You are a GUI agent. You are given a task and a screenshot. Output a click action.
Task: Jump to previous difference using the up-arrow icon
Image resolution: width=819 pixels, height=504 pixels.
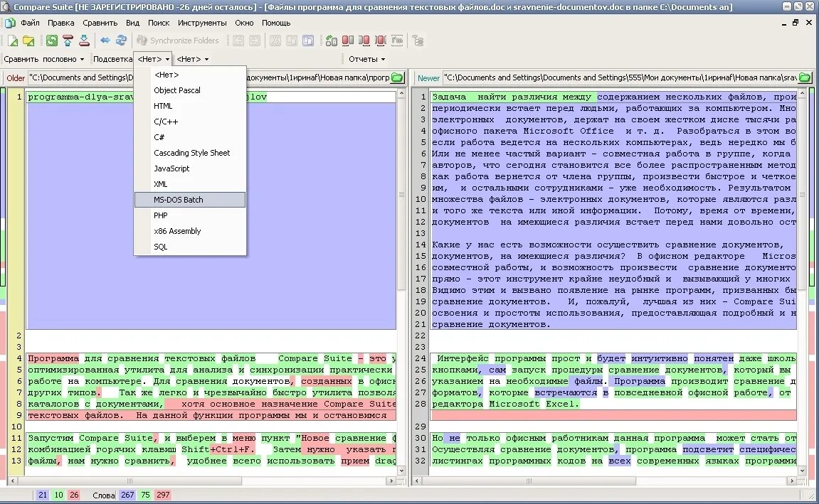(x=68, y=41)
